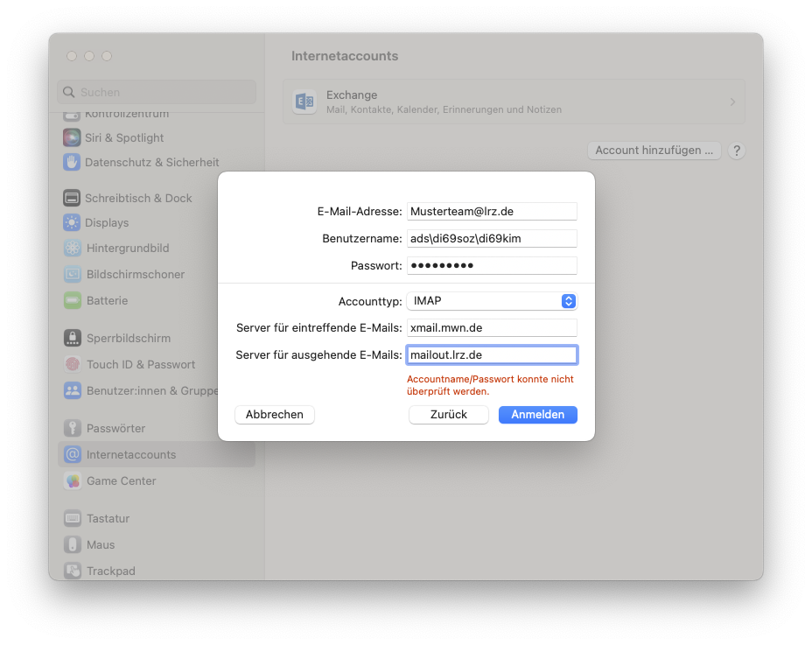Open Schreibtisch & Dock settings
Viewport: 812px width, 645px height.
point(71,198)
